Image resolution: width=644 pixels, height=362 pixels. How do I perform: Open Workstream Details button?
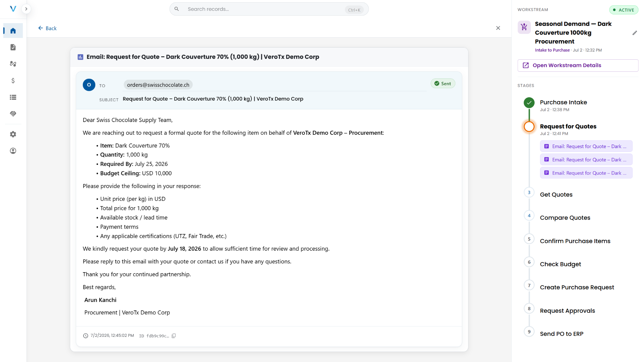point(578,65)
